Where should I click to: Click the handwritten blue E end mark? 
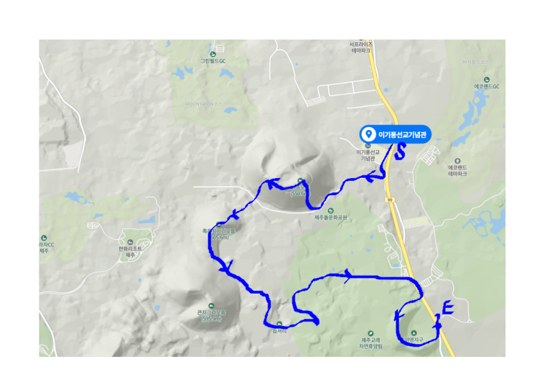click(x=448, y=307)
